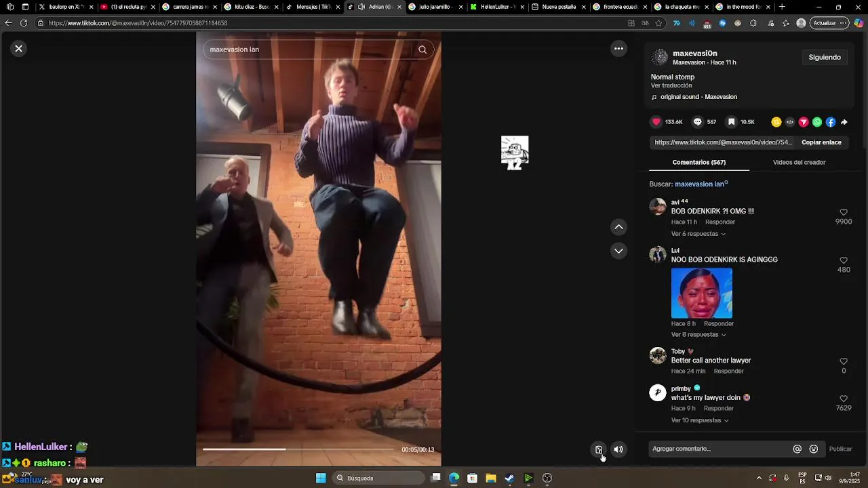Click the @ mention icon in comment box
Image resolution: width=868 pixels, height=488 pixels.
tap(797, 449)
